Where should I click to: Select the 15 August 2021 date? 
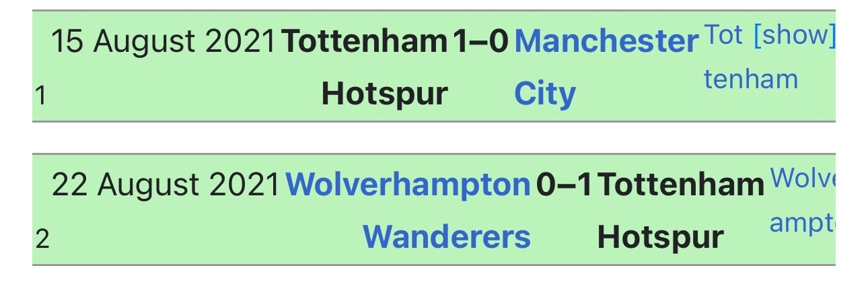tap(164, 42)
